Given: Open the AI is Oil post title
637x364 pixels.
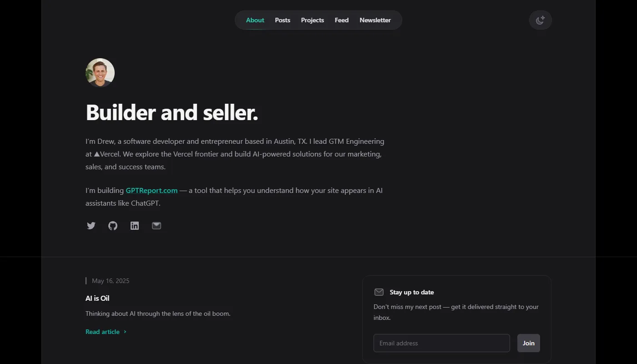Looking at the screenshot, I should (x=97, y=298).
